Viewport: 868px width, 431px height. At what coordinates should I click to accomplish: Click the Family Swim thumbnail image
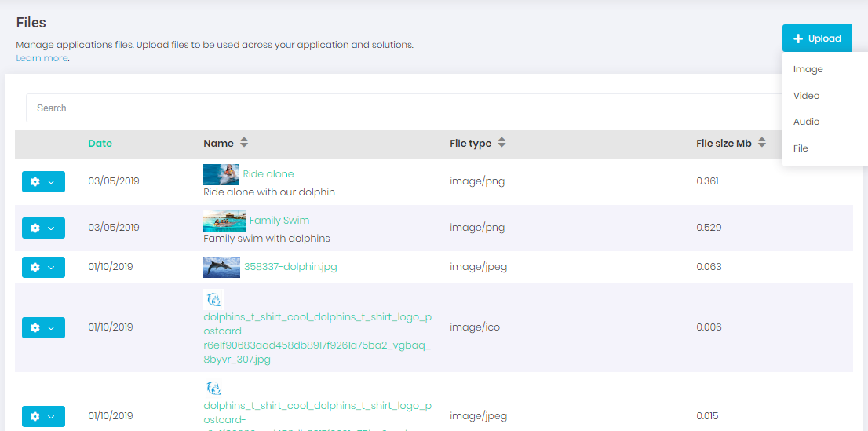tap(224, 221)
